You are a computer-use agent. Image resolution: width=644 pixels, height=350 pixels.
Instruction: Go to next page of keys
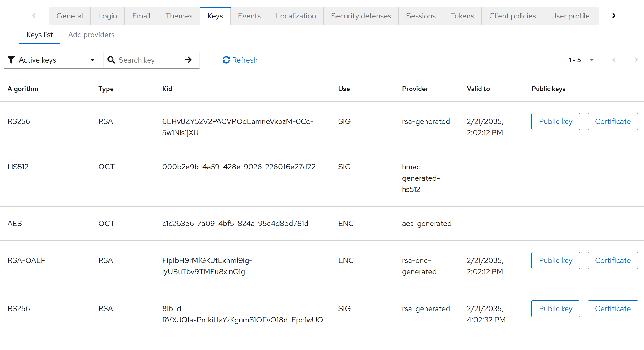(636, 60)
